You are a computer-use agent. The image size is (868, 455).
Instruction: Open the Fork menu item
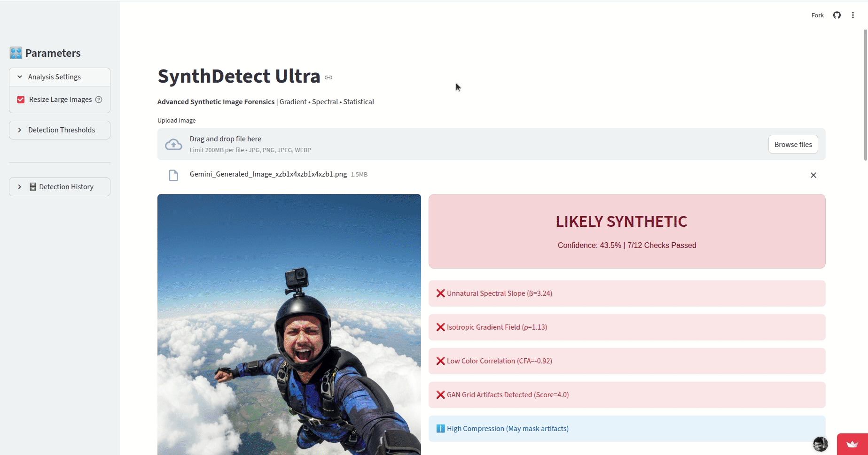coord(817,15)
